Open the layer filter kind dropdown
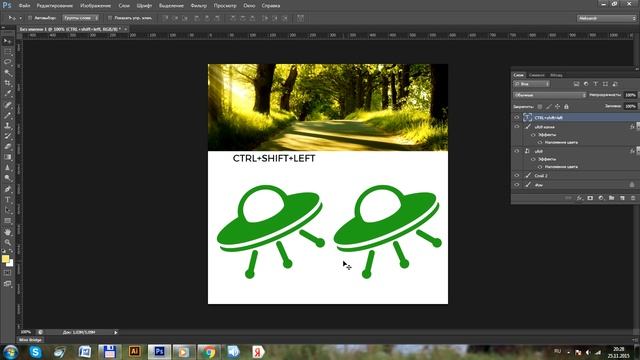Screen dimensions: 640x360 tap(531, 84)
